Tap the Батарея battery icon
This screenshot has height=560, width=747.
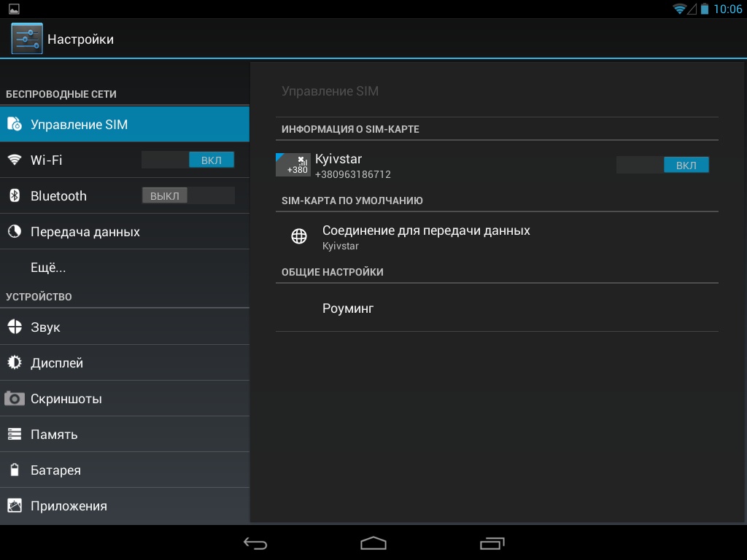point(15,470)
